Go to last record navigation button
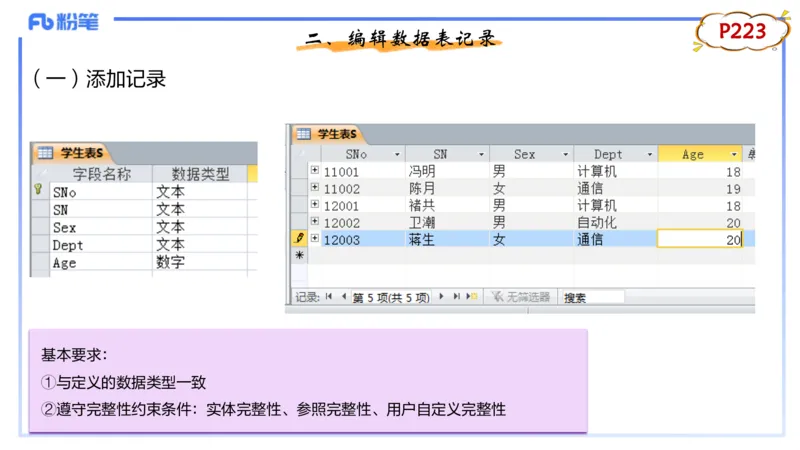This screenshot has height=450, width=800. (x=457, y=296)
